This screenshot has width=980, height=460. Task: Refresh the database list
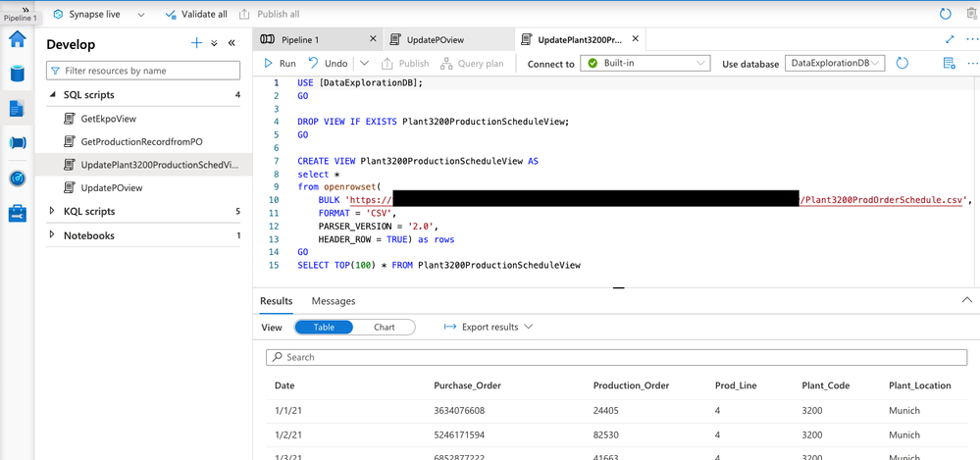tap(902, 63)
